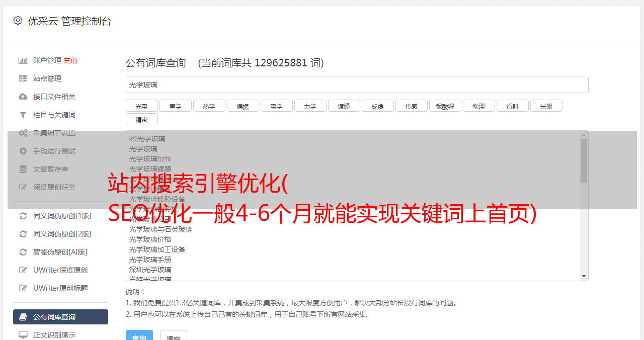
Task: Click the database icon beside 文章暂存库
Action: point(23,169)
